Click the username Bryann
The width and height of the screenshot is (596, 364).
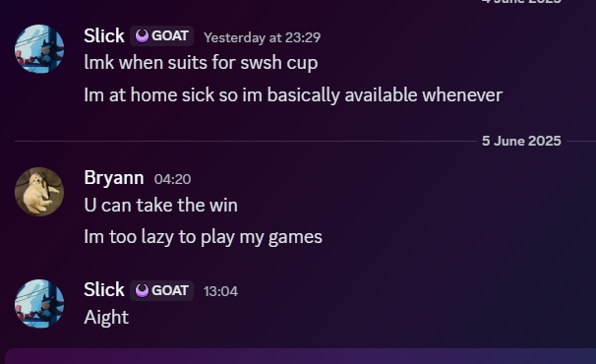tap(114, 178)
